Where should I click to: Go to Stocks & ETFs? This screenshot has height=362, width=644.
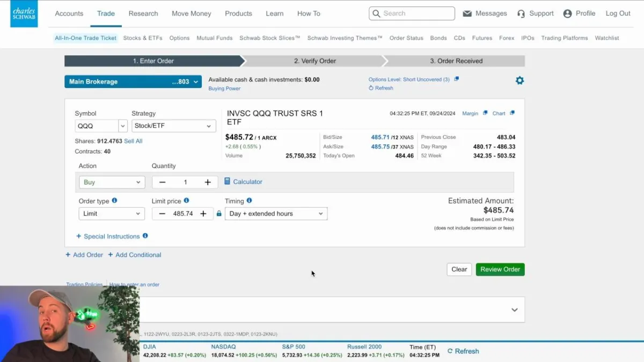coord(143,38)
